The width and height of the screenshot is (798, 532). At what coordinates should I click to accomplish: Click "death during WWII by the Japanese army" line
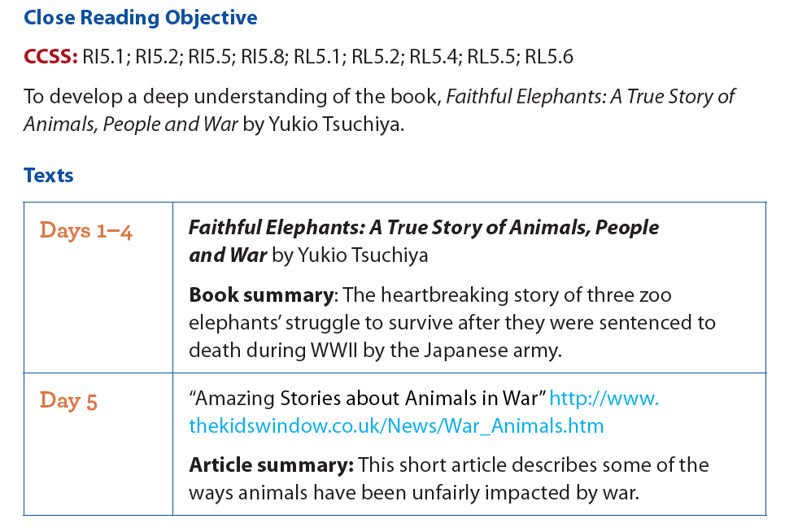point(375,351)
